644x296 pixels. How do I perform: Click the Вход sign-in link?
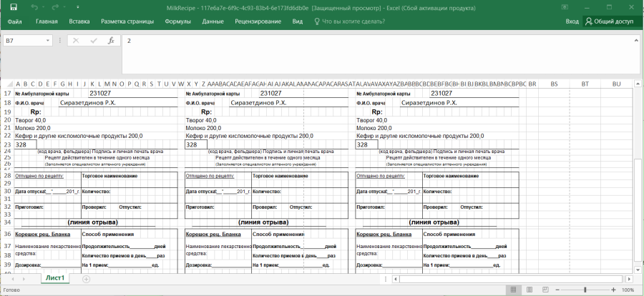pyautogui.click(x=572, y=21)
